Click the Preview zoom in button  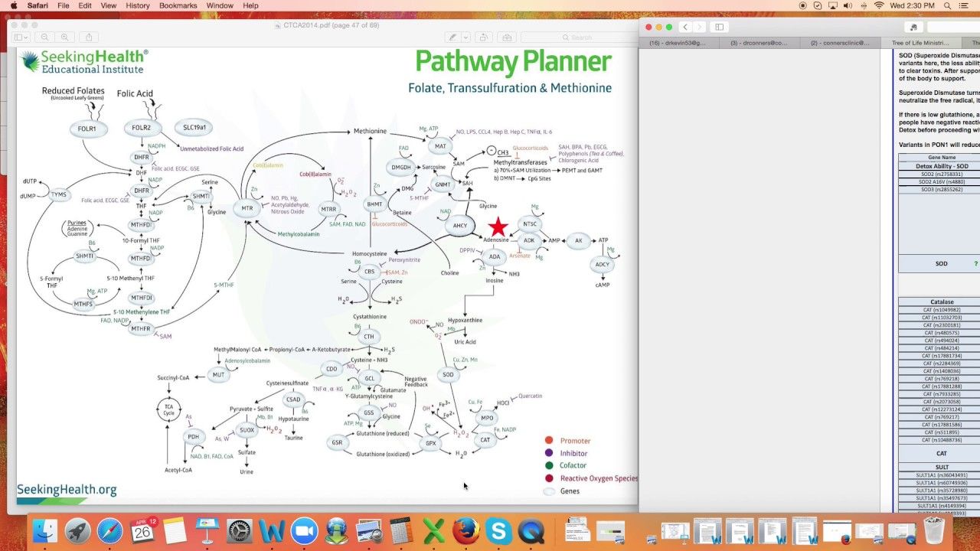coord(65,37)
